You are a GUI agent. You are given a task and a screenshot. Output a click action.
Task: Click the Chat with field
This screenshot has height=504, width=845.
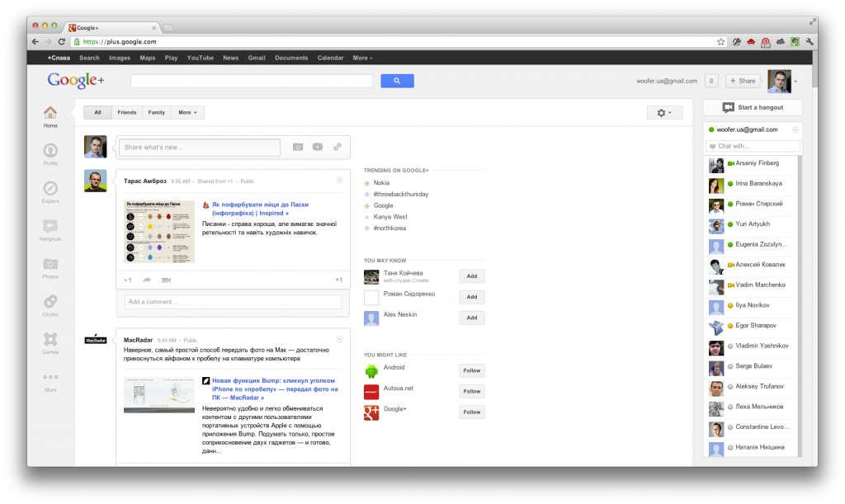[753, 146]
